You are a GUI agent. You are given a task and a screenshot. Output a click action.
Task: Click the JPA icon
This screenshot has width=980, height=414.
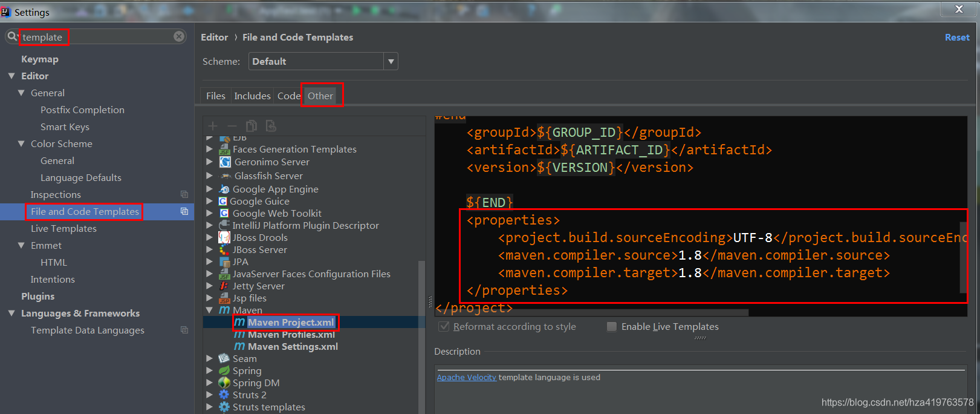pos(224,262)
